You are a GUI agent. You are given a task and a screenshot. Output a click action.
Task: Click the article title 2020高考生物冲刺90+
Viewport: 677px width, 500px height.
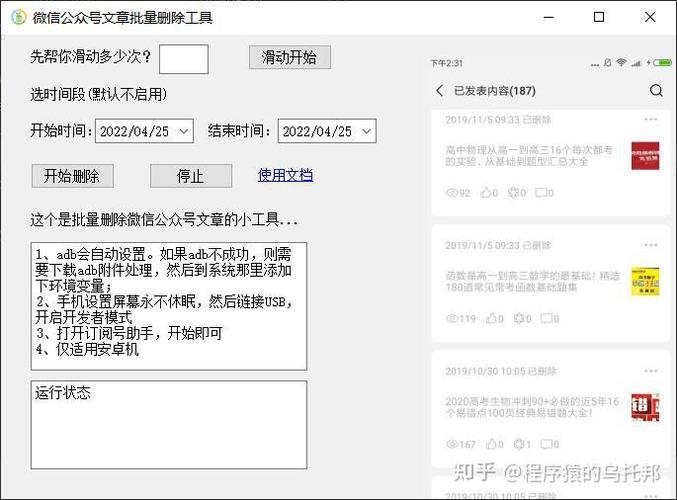532,407
